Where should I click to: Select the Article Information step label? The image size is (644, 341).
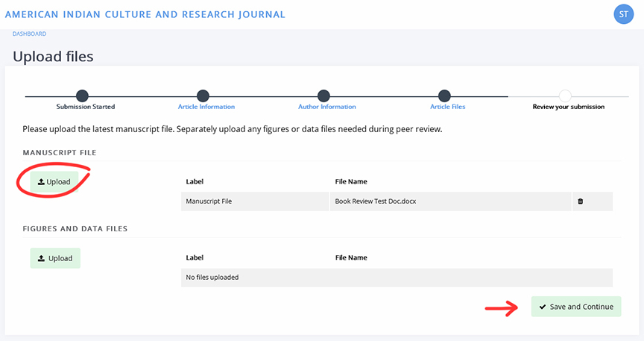[206, 107]
